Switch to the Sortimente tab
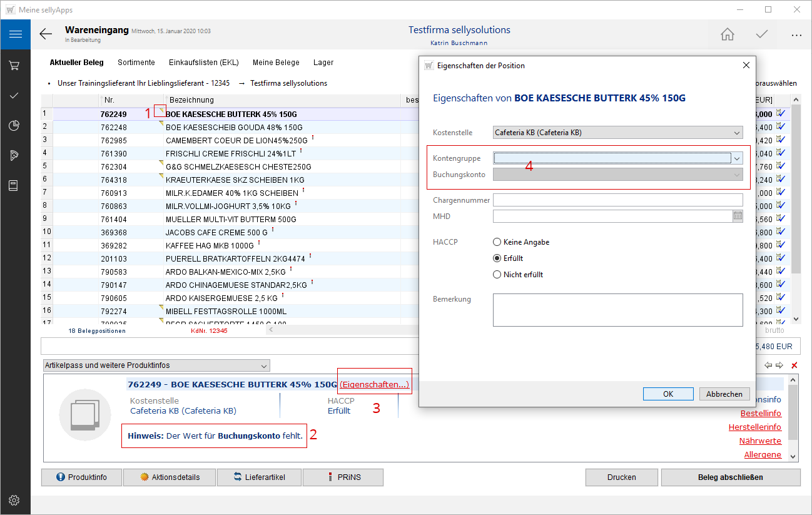The image size is (812, 515). pos(136,63)
